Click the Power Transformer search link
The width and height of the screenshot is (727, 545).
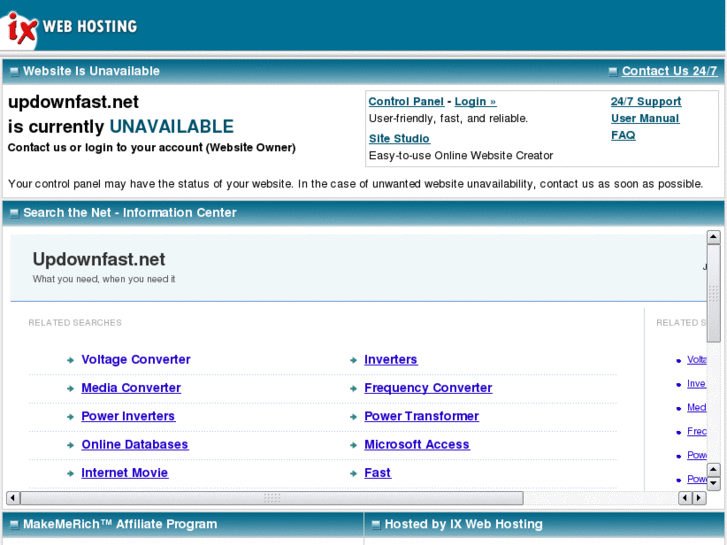[421, 416]
